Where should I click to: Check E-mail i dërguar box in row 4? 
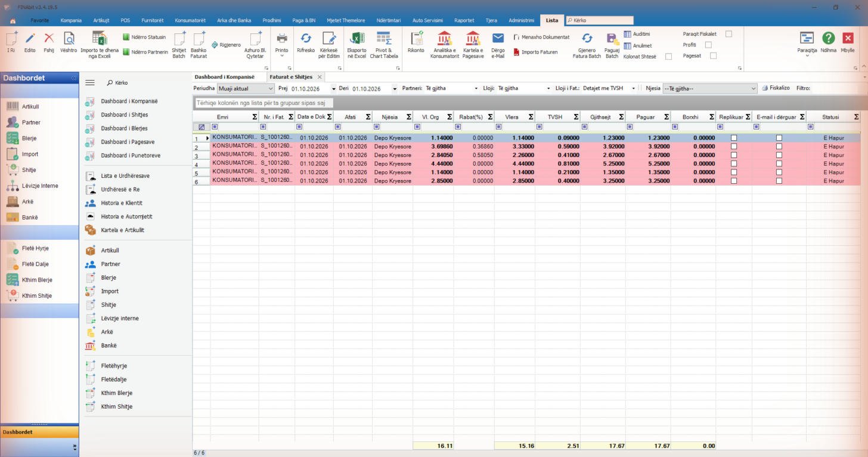pos(779,163)
